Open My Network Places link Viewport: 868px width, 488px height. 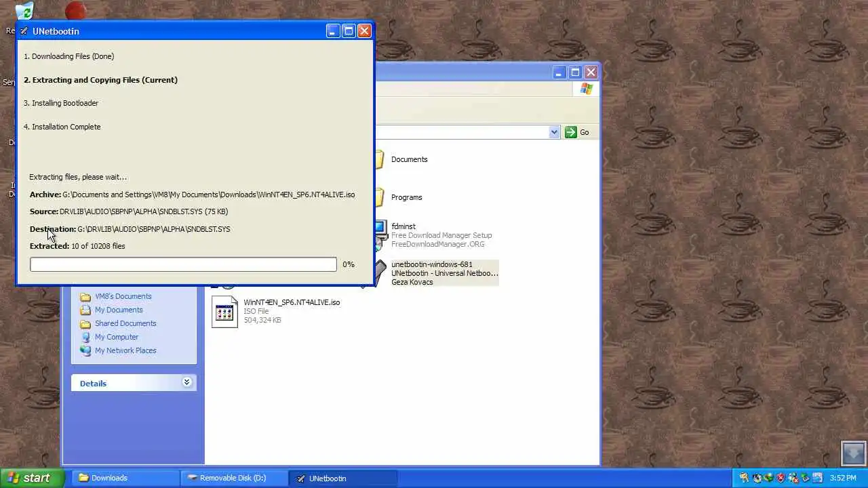coord(125,350)
